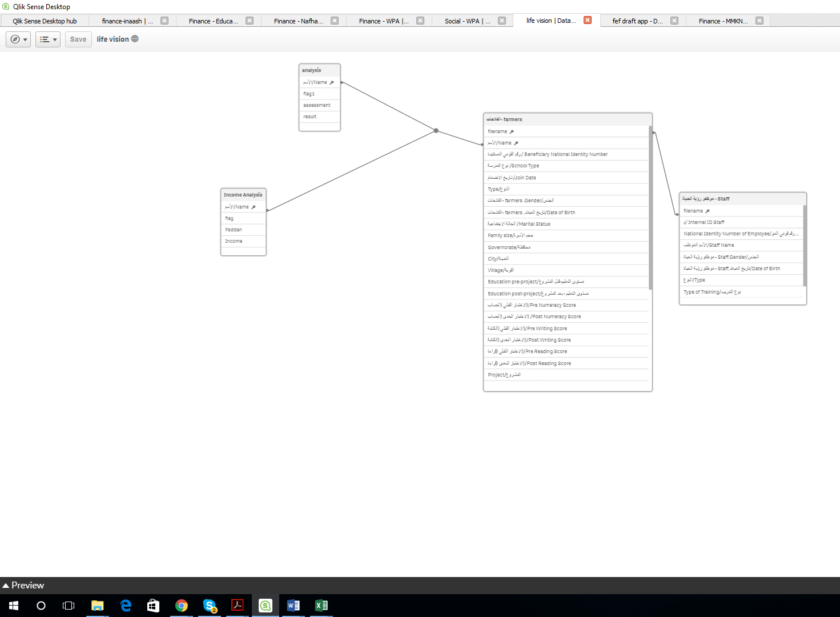
Task: Switch to finance-inaash tab
Action: tap(127, 21)
